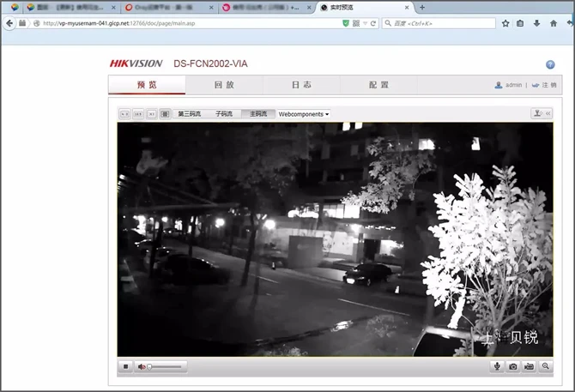This screenshot has width=575, height=392.
Task: Mute the preview audio speaker icon
Action: click(142, 367)
